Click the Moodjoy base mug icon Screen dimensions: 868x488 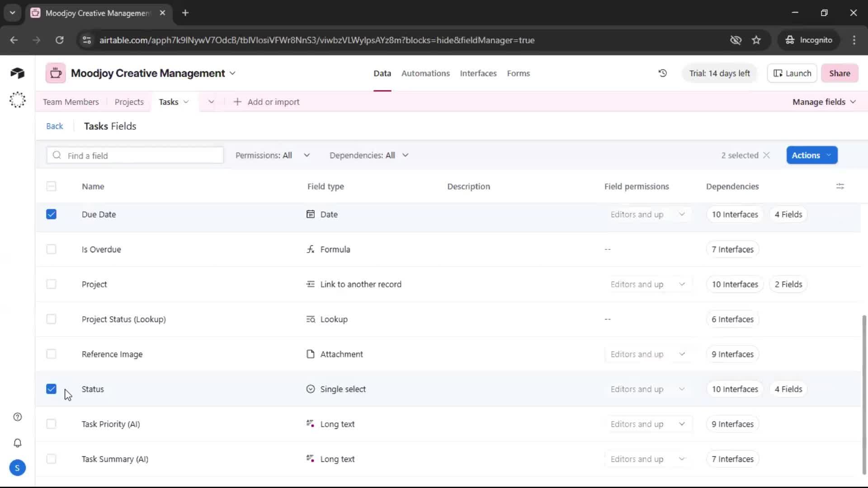coord(56,73)
